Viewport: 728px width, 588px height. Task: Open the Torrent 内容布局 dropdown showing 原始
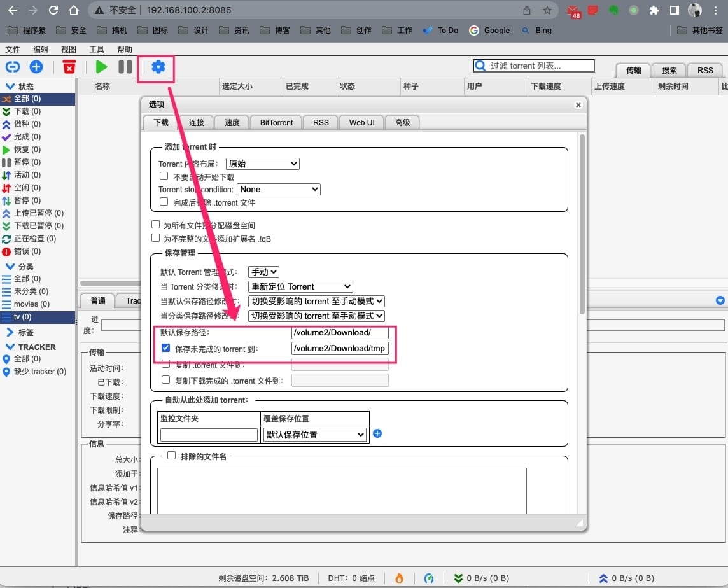point(262,164)
